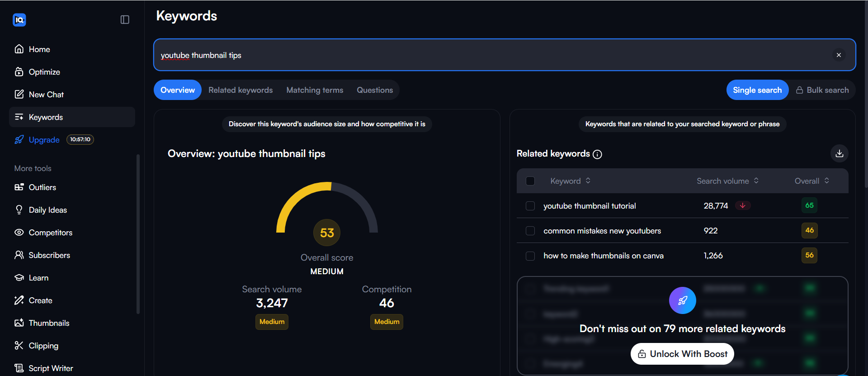Screen dimensions: 868x376
Task: Open the Thumbnails tool
Action: (x=72, y=323)
